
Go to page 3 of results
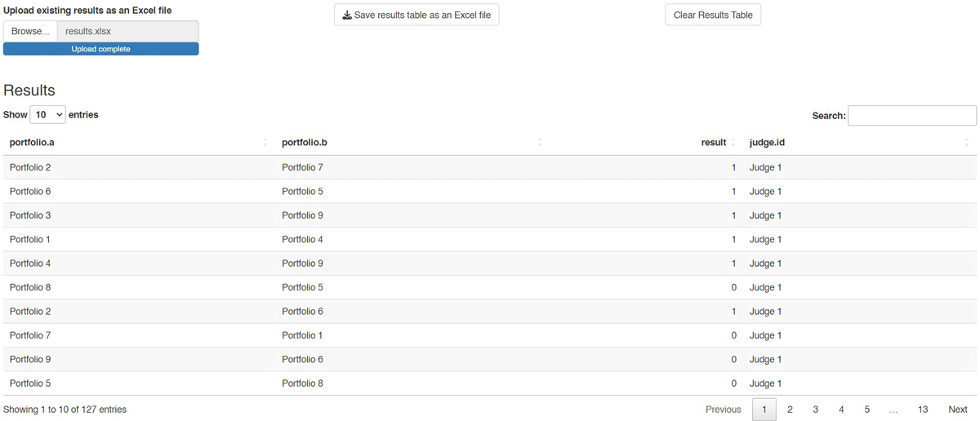coord(815,410)
